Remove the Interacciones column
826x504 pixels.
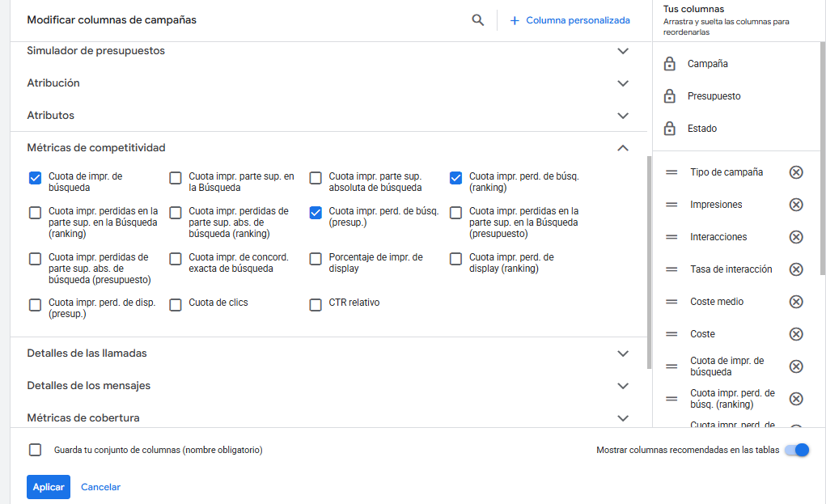[x=796, y=237]
